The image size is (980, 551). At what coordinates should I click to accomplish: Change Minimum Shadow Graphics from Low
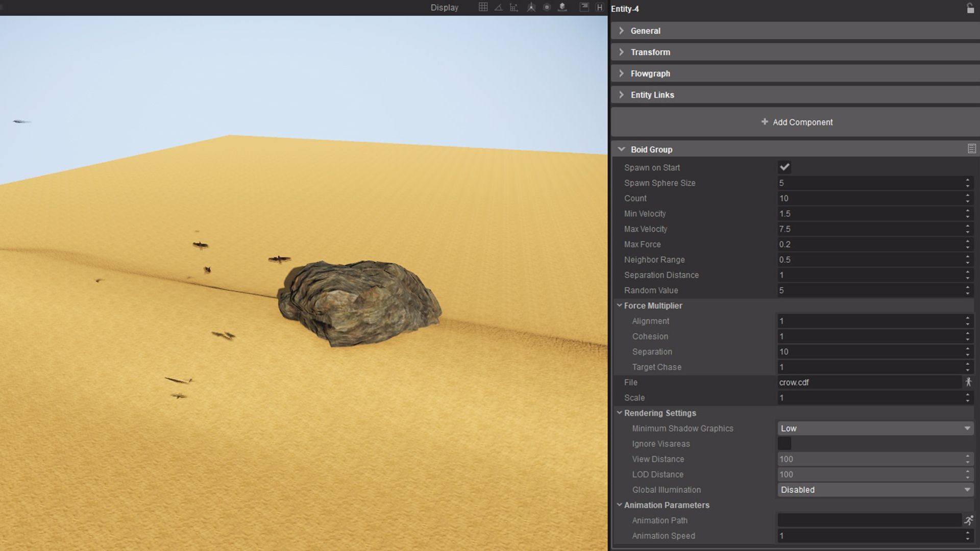(874, 428)
